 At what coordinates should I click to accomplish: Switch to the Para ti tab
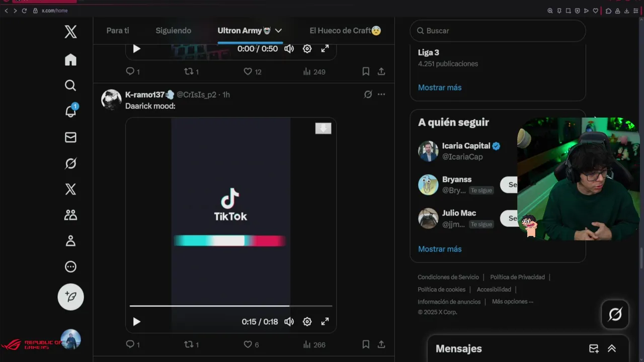[x=118, y=31]
